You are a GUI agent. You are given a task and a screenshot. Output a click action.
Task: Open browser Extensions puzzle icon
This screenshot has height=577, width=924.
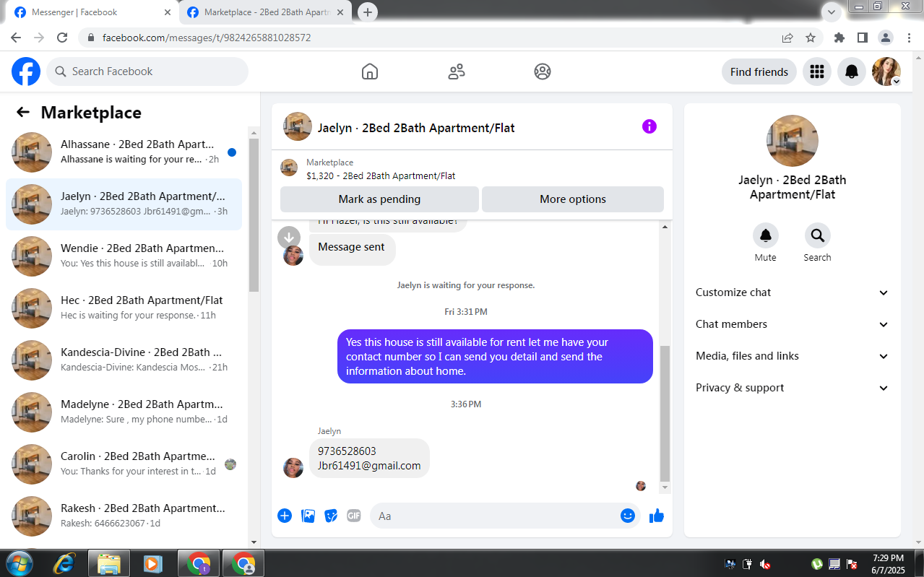click(x=839, y=38)
